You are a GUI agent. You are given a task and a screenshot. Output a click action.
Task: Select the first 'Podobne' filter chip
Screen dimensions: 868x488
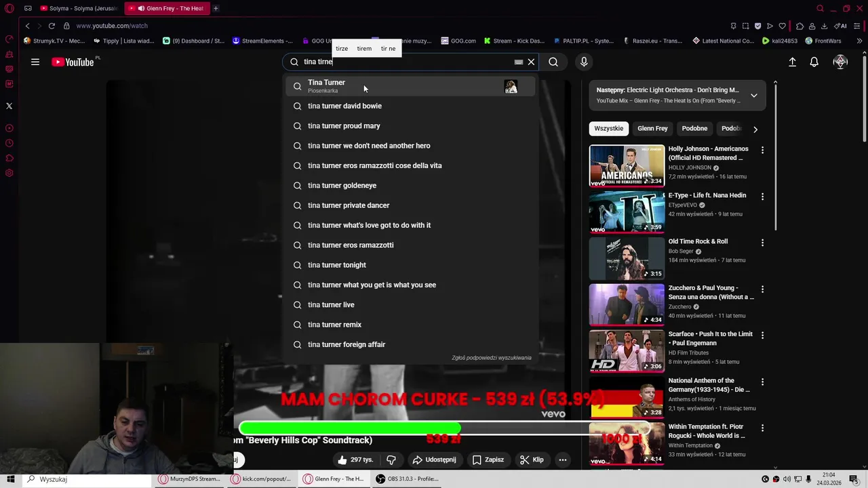click(x=694, y=129)
